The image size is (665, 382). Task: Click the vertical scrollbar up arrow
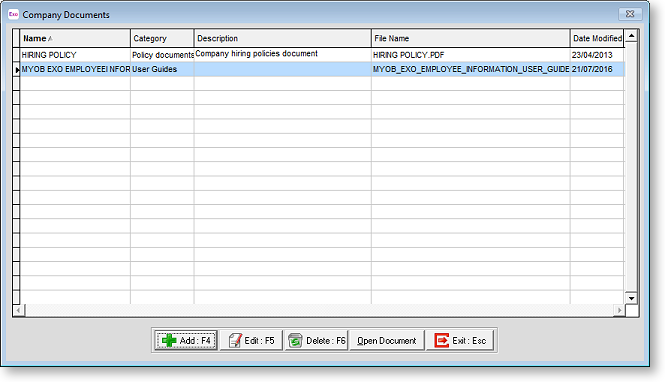coord(631,36)
